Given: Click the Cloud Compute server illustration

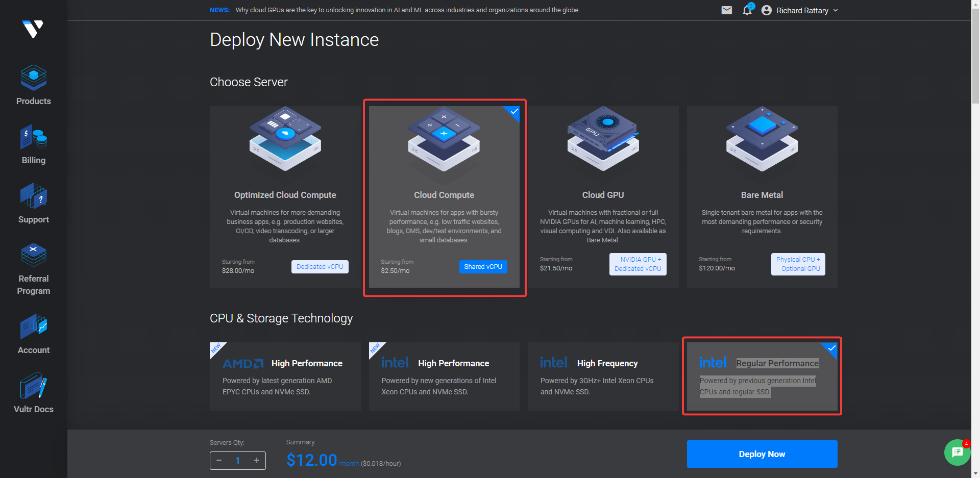Looking at the screenshot, I should click(444, 139).
